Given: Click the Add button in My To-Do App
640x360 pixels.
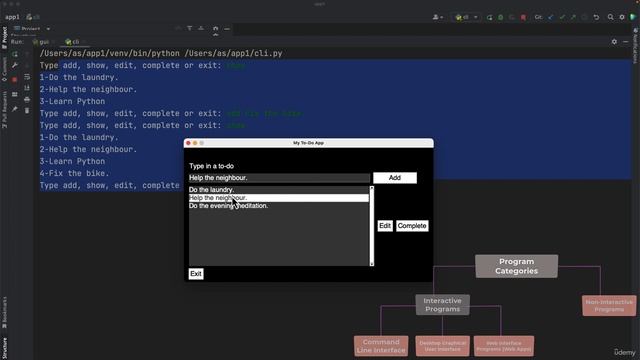Looking at the screenshot, I should [x=395, y=178].
